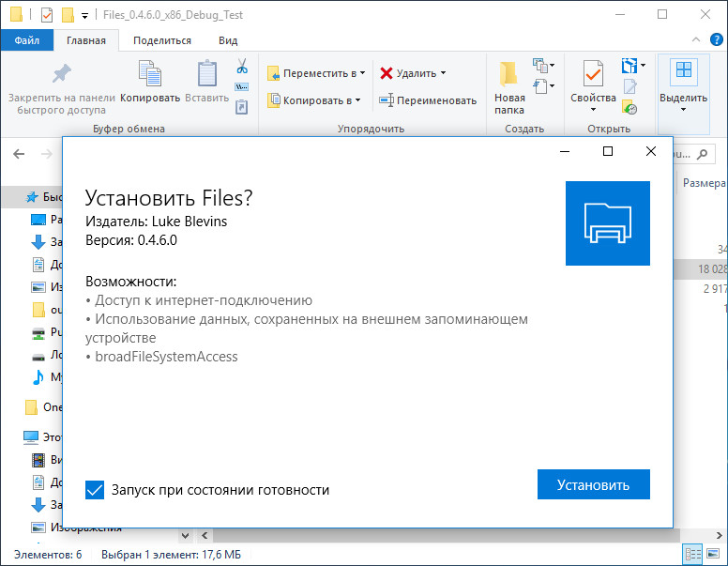Viewport: 728px width, 566px height.
Task: Switch to details view icon in status bar
Action: 692,554
